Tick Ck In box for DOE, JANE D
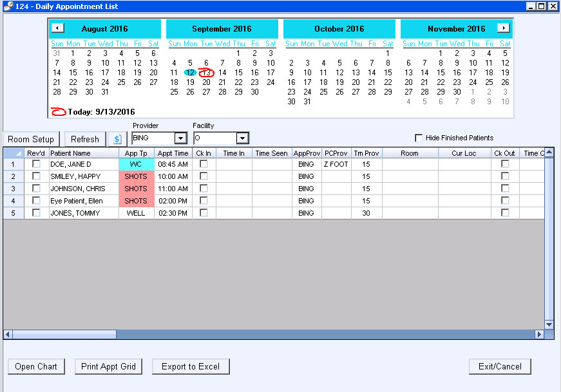This screenshot has width=561, height=392. [204, 163]
